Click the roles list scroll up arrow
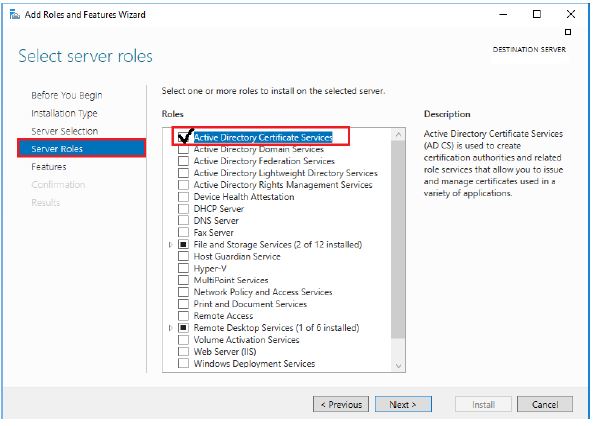This screenshot has height=426, width=609. 398,135
